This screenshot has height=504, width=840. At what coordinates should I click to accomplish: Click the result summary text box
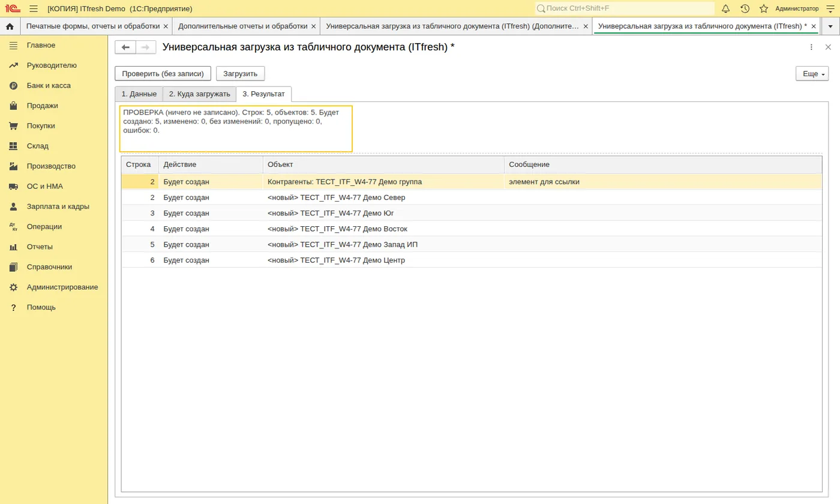click(x=236, y=129)
